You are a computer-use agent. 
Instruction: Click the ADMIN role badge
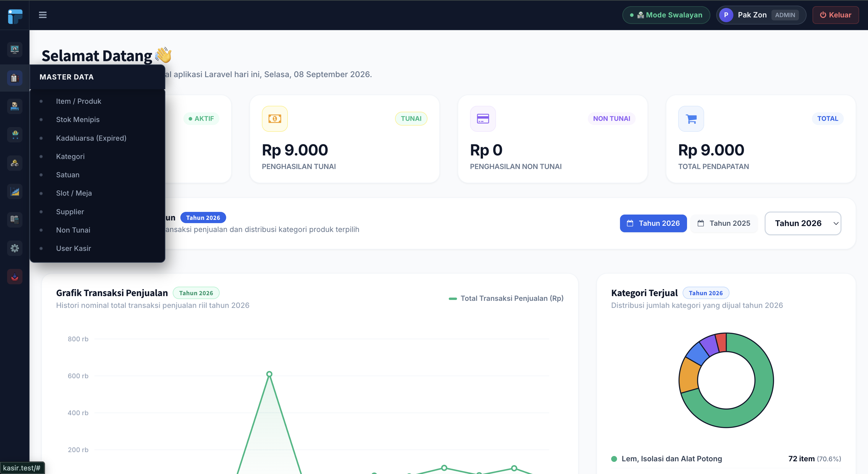(785, 15)
